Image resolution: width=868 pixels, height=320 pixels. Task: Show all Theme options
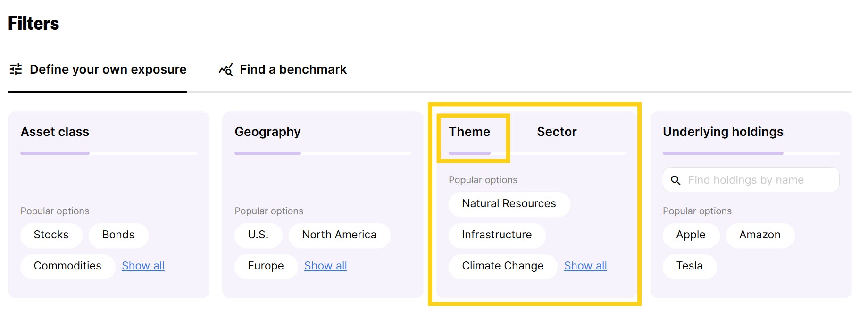pyautogui.click(x=585, y=266)
